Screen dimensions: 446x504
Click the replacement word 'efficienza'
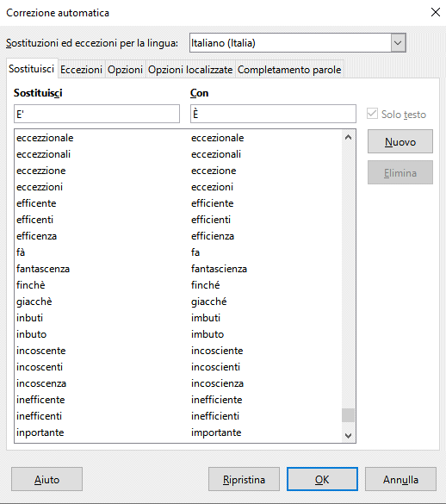(x=213, y=236)
